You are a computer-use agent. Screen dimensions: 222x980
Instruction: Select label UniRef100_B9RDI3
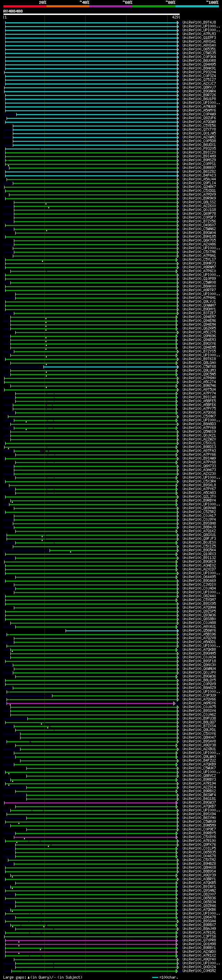[x=199, y=447]
